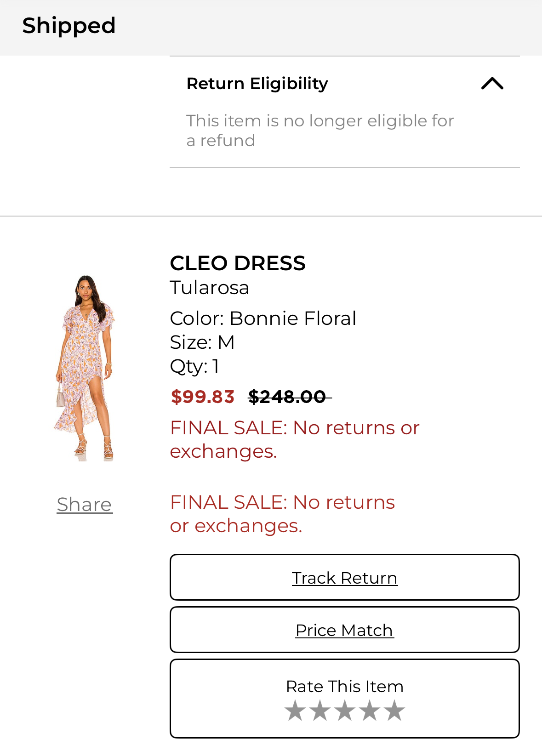Tap the Rate This Item label
The width and height of the screenshot is (542, 756).
[344, 687]
